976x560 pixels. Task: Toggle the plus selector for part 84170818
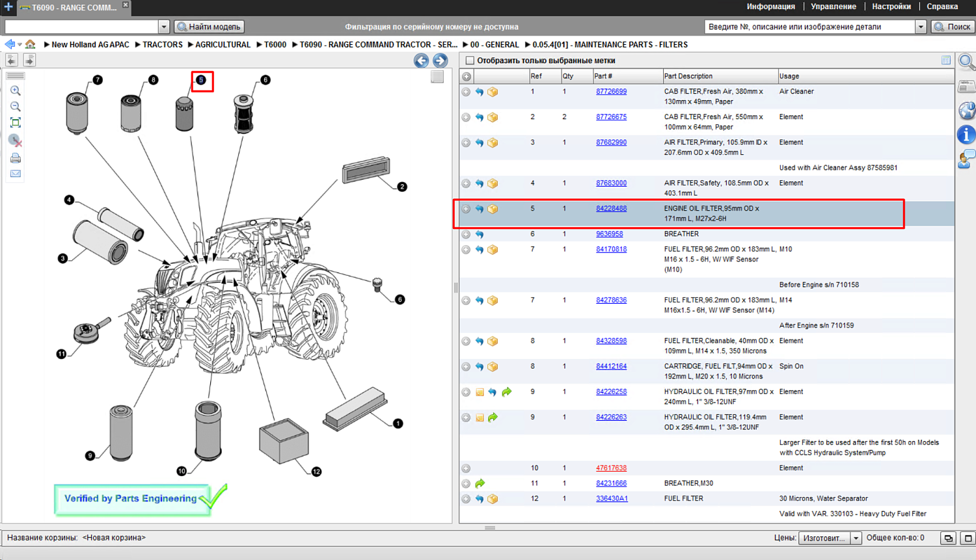pyautogui.click(x=466, y=250)
